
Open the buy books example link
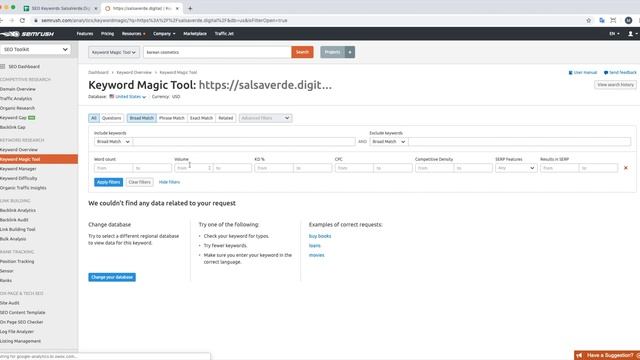320,236
